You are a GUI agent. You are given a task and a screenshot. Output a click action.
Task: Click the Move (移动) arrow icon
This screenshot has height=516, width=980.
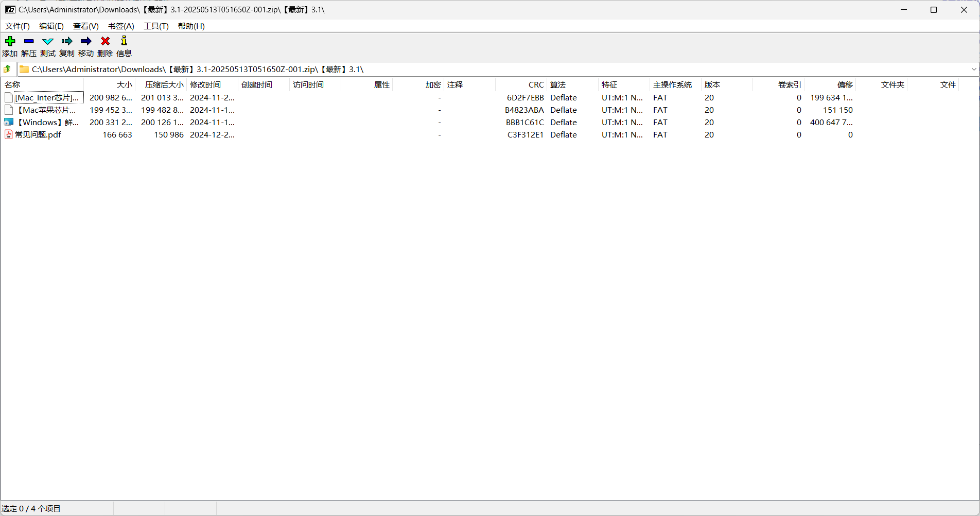pos(86,41)
